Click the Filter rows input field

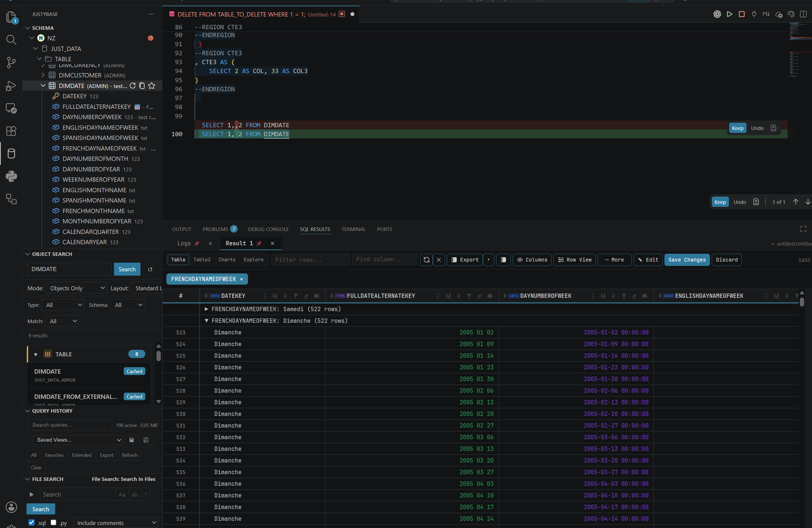click(x=311, y=260)
